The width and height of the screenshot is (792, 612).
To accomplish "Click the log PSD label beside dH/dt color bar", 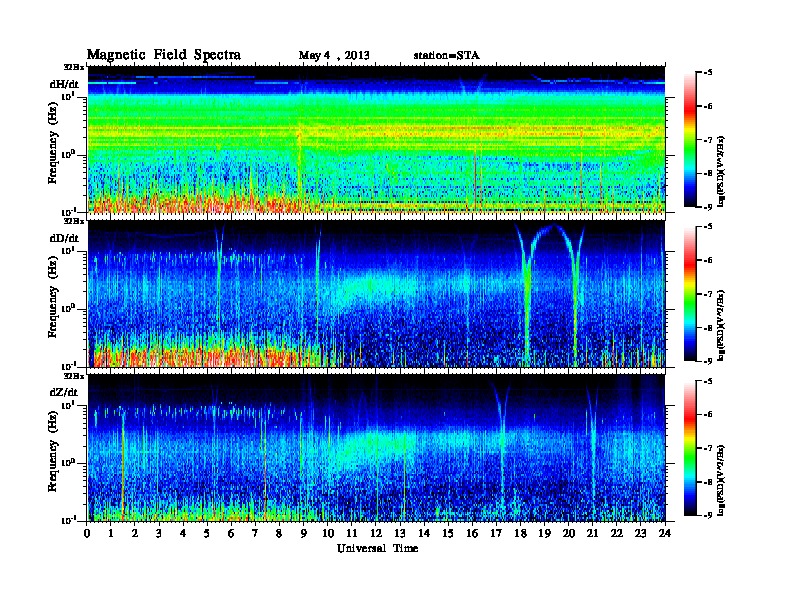I will (722, 171).
